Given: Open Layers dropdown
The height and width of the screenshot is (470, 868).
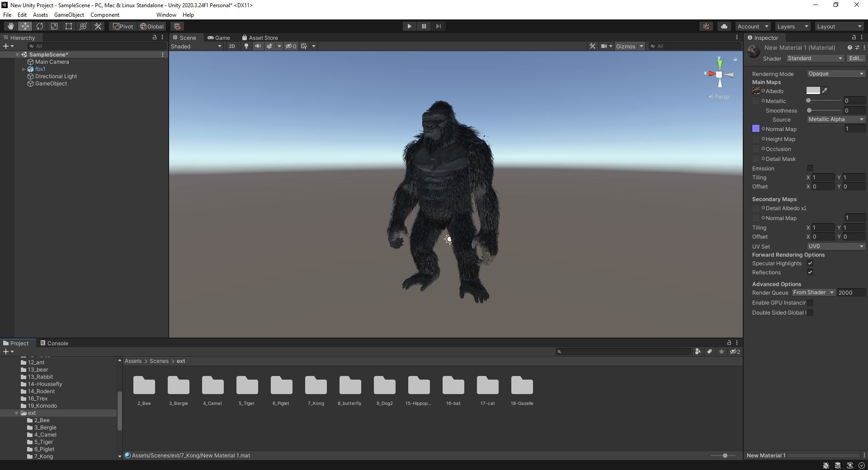Looking at the screenshot, I should [793, 26].
